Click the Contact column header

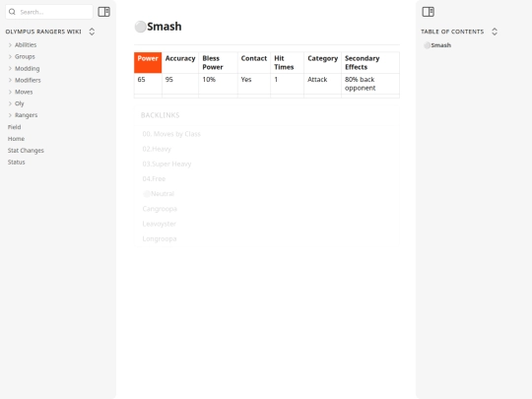254,62
